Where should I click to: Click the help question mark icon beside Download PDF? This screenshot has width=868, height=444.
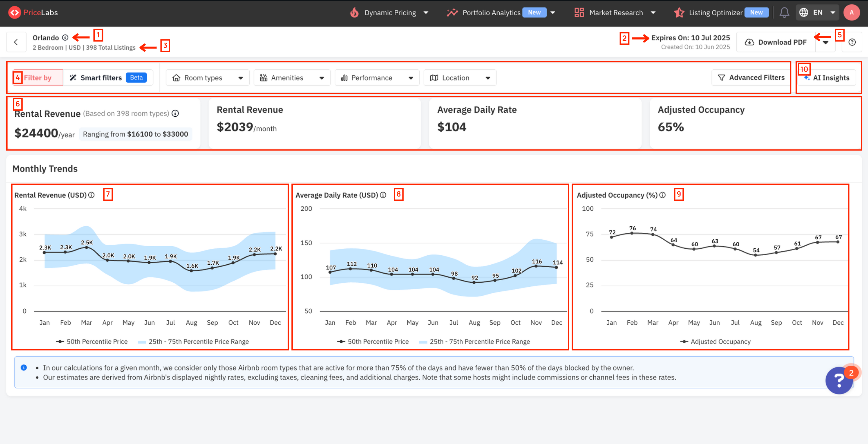(852, 42)
